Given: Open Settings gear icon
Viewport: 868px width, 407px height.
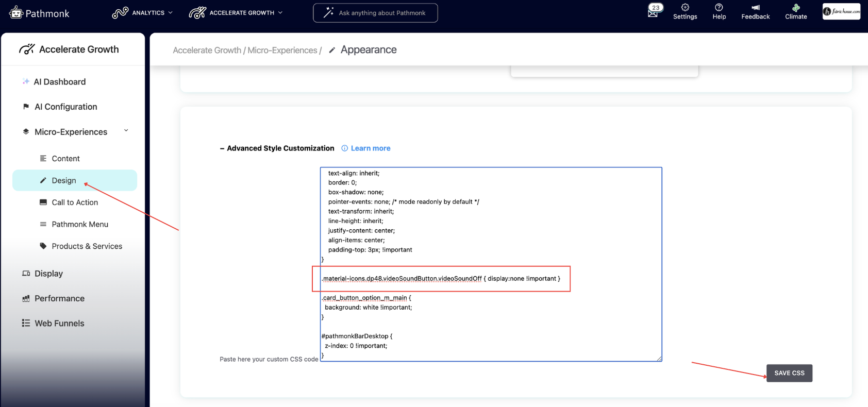Looking at the screenshot, I should tap(685, 7).
